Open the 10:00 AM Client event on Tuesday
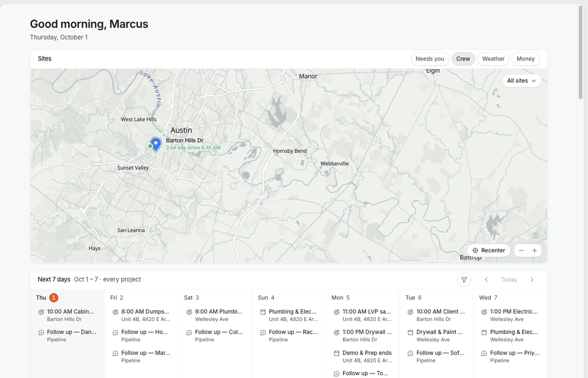588x378 pixels. pyautogui.click(x=436, y=315)
